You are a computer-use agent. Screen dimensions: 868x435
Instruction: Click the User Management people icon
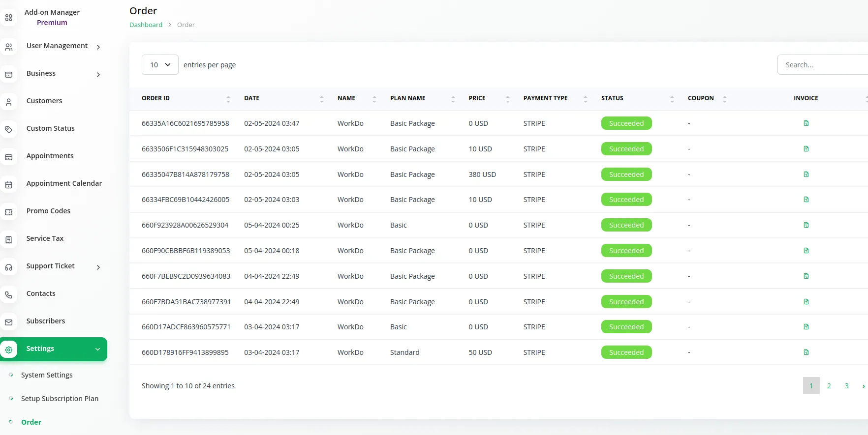pos(8,47)
